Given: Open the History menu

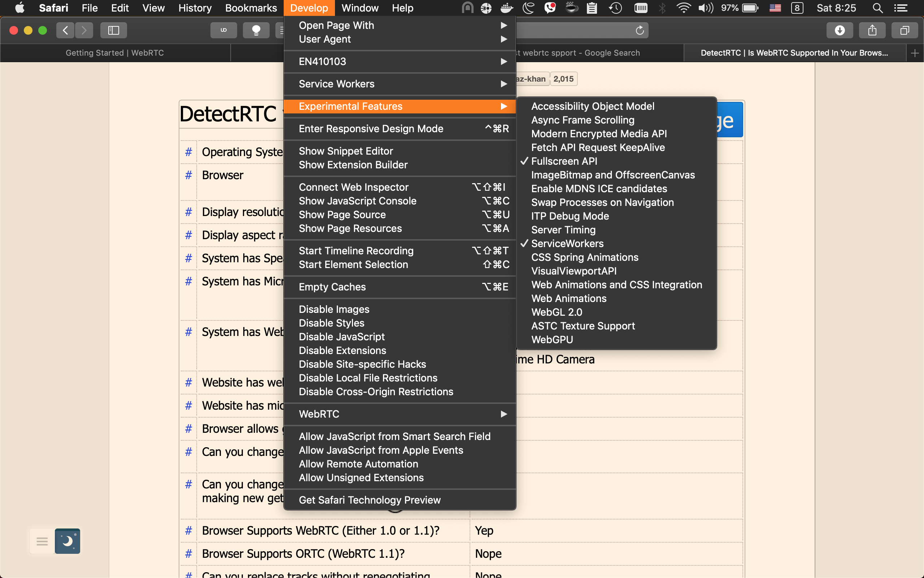Looking at the screenshot, I should pos(195,8).
